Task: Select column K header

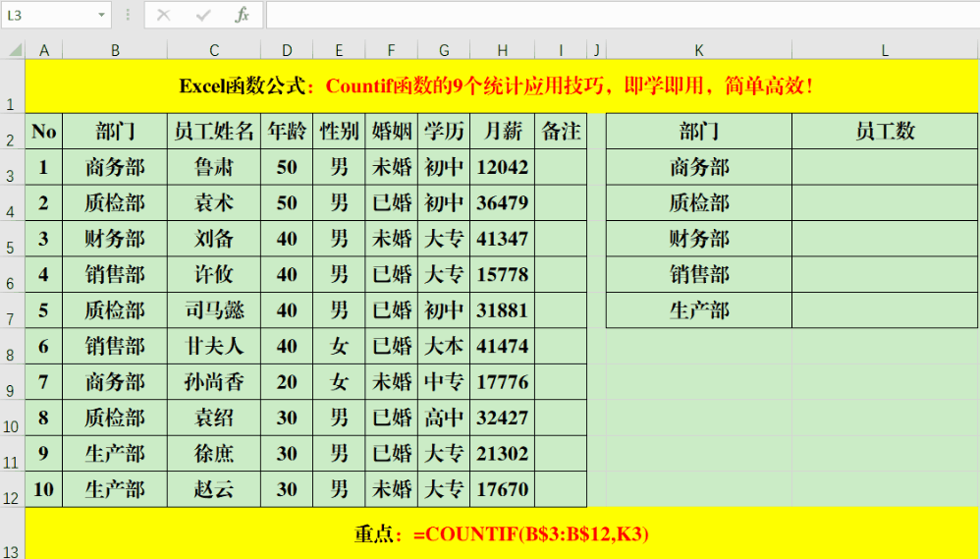Action: (x=699, y=50)
